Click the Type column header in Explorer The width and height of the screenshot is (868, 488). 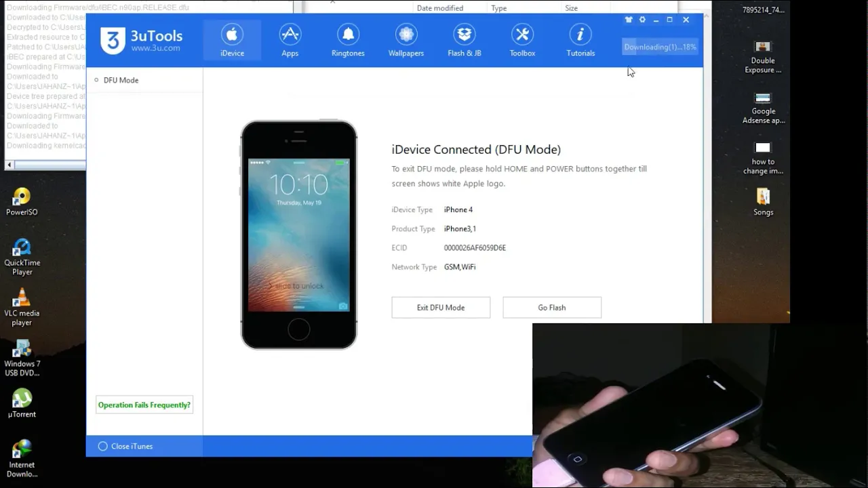click(499, 8)
